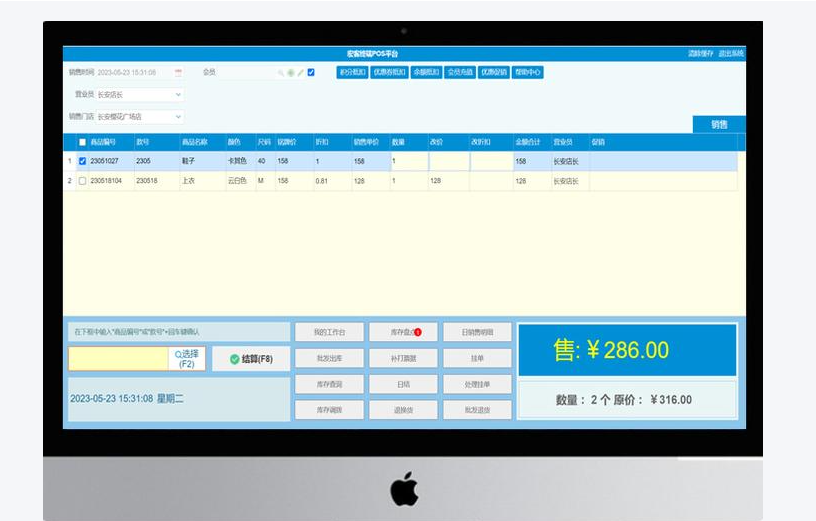Click the 清除缓存 link in title bar

pyautogui.click(x=700, y=54)
